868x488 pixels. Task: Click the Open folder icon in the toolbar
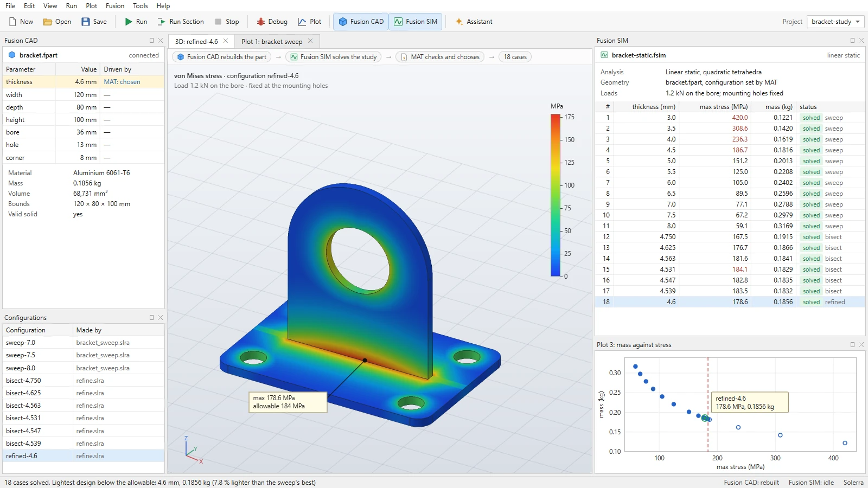pyautogui.click(x=48, y=22)
